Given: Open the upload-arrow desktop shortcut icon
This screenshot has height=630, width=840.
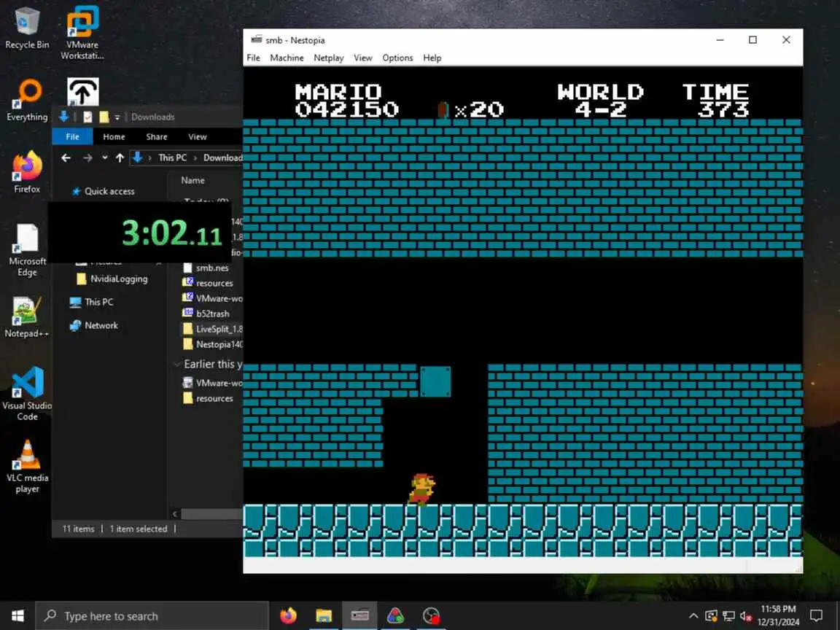Looking at the screenshot, I should click(82, 91).
